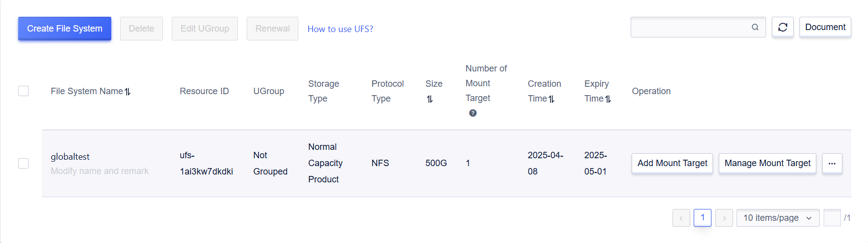Sort the Size column
Viewport: 868px width, 243px height.
pyautogui.click(x=430, y=99)
